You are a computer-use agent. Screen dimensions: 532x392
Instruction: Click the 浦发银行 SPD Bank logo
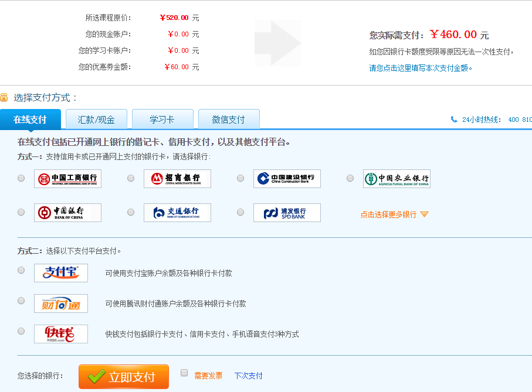click(287, 213)
